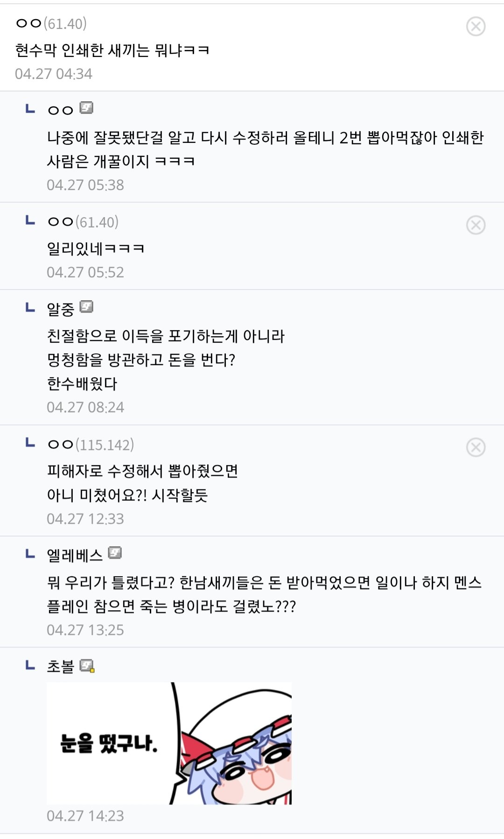Tap the ㅇㅇ(115.142) nickname
The image size is (504, 839).
pyautogui.click(x=91, y=444)
